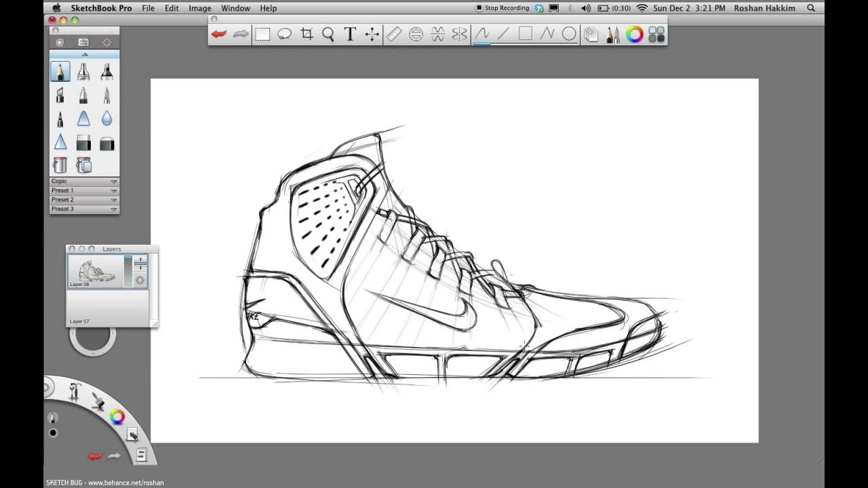Viewport: 868px width, 488px height.
Task: Select the Pencil tool in the brush palette
Action: [x=60, y=70]
